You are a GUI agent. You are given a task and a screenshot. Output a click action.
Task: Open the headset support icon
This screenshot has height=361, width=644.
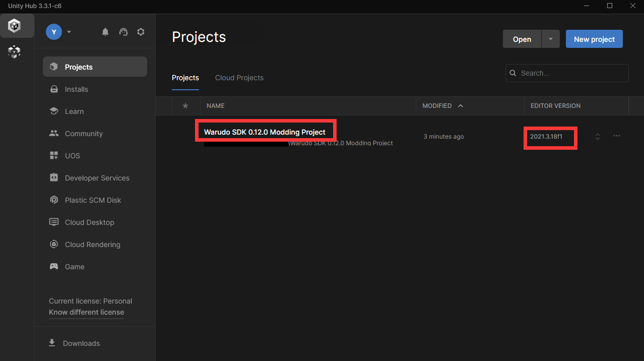point(123,32)
